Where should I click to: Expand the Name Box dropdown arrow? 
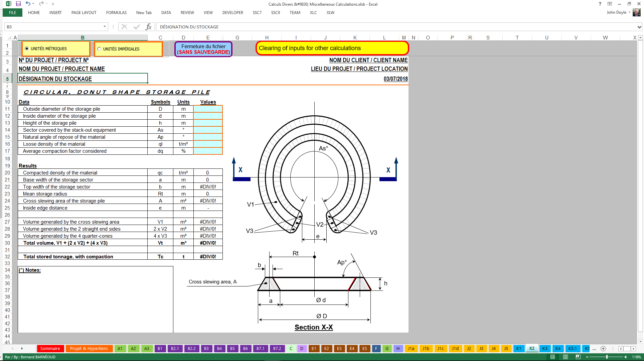105,27
